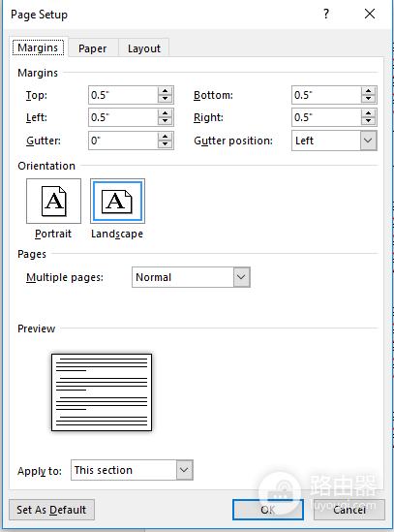394x532 pixels.
Task: Click the OK button
Action: (268, 510)
